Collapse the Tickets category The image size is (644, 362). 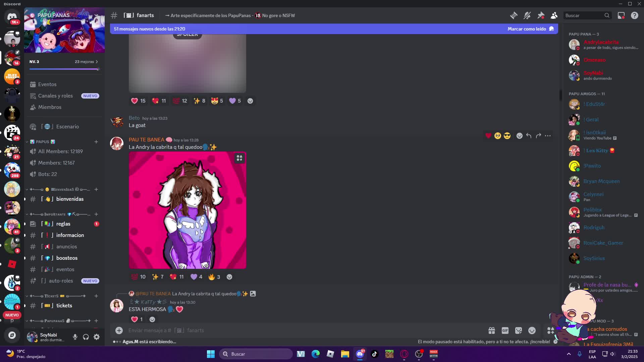[x=56, y=296]
